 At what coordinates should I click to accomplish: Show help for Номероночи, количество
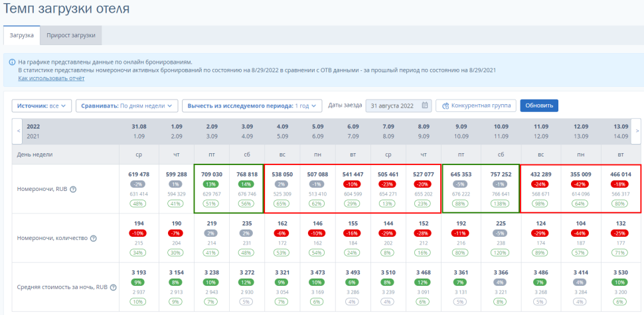pyautogui.click(x=93, y=238)
